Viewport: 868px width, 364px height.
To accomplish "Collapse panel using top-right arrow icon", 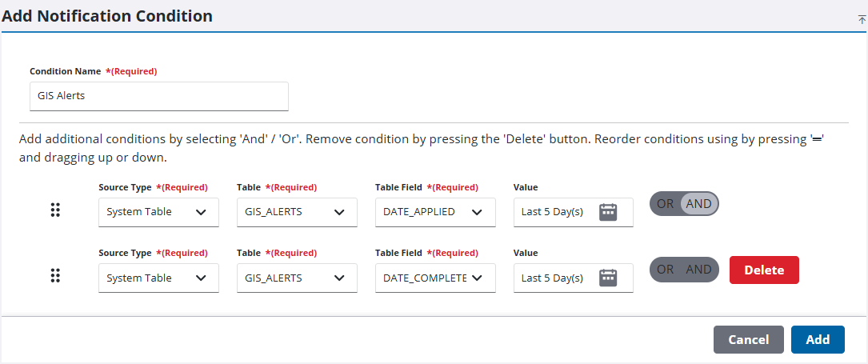I will 862,19.
